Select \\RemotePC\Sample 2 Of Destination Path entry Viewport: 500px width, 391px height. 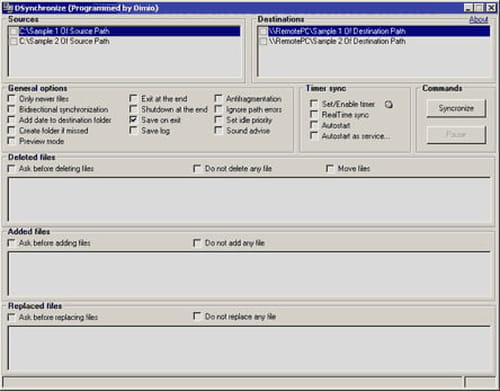pos(337,41)
